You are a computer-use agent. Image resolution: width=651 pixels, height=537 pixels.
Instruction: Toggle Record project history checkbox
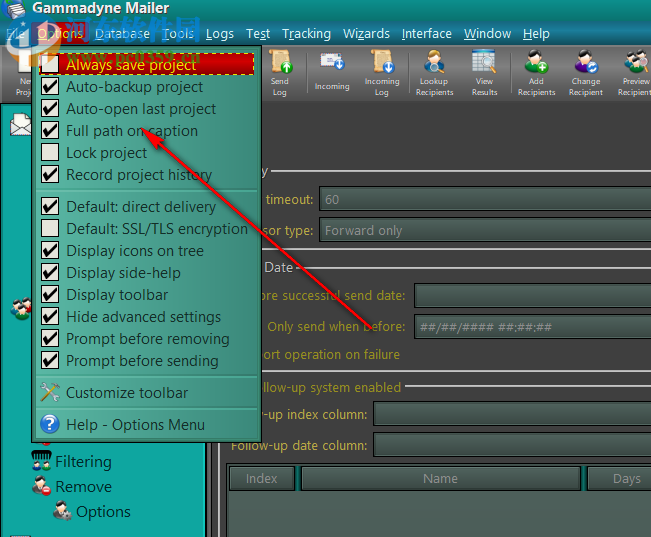pyautogui.click(x=50, y=174)
